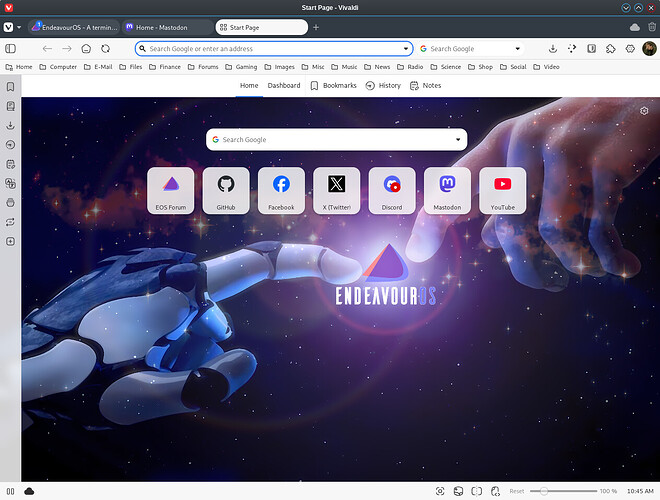This screenshot has width=660, height=500.
Task: Open the Notes panel in the sidebar
Action: 11,164
